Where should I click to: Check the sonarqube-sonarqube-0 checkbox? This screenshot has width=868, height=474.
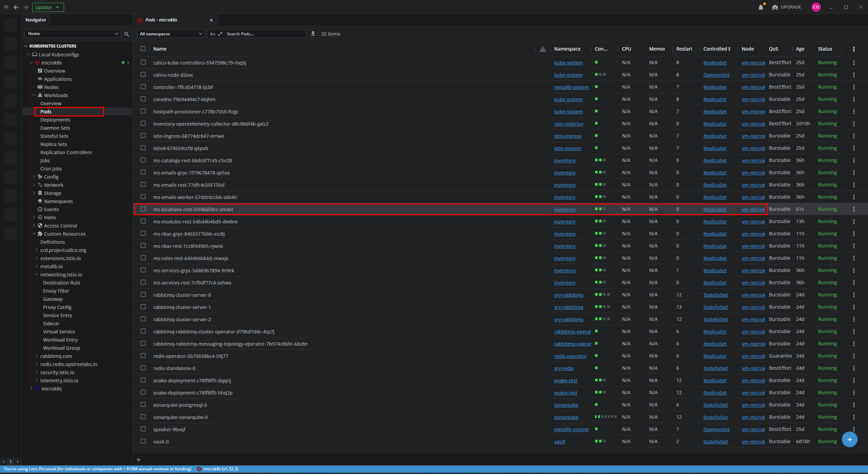tap(143, 417)
